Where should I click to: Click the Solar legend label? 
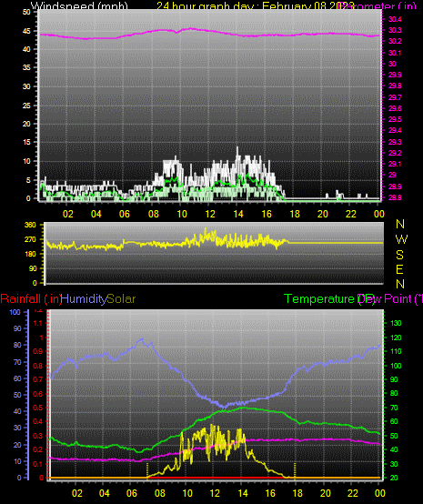121,299
